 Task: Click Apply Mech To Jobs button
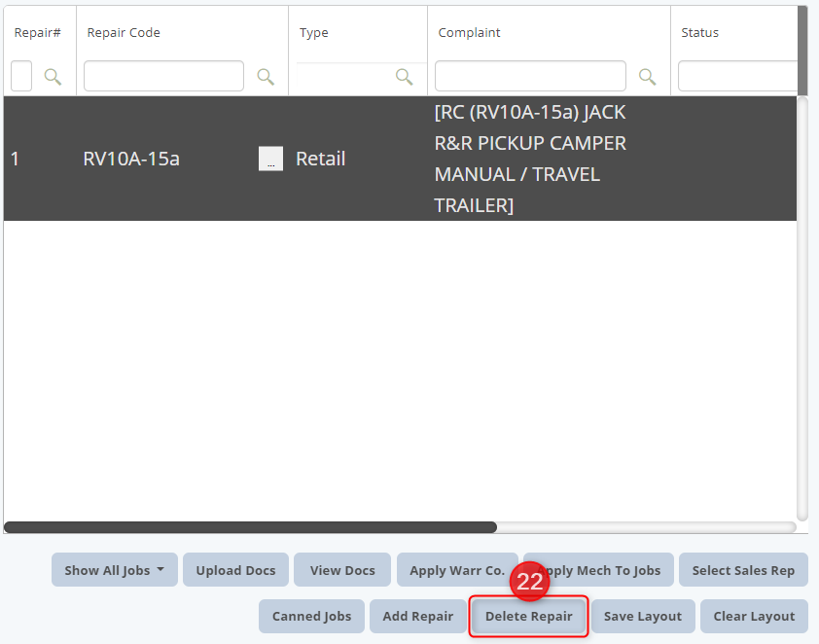[598, 570]
